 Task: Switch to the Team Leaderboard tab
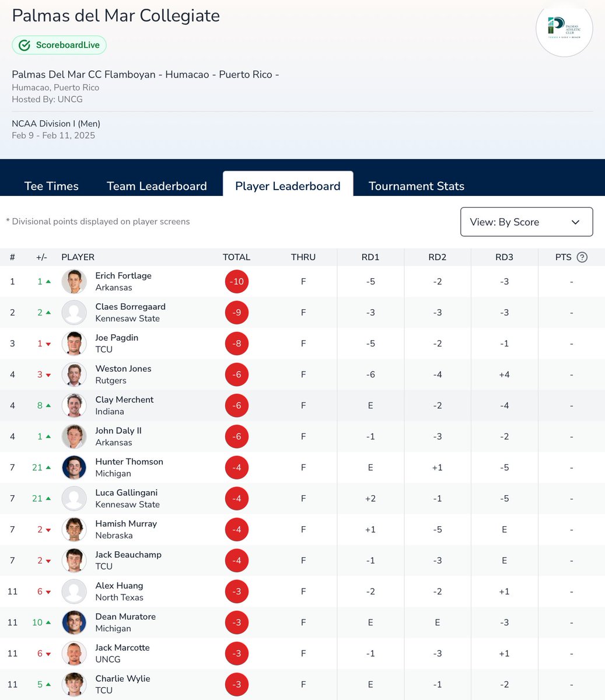coord(157,186)
